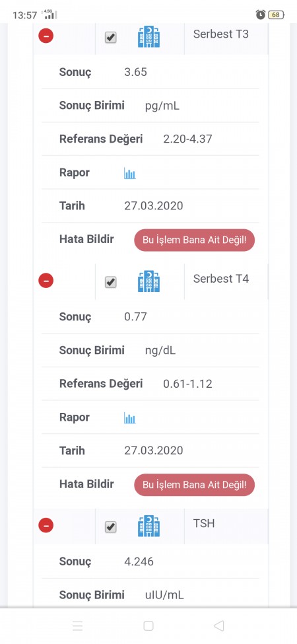Tap the Android home square icon
The height and width of the screenshot is (644, 297).
(148, 626)
